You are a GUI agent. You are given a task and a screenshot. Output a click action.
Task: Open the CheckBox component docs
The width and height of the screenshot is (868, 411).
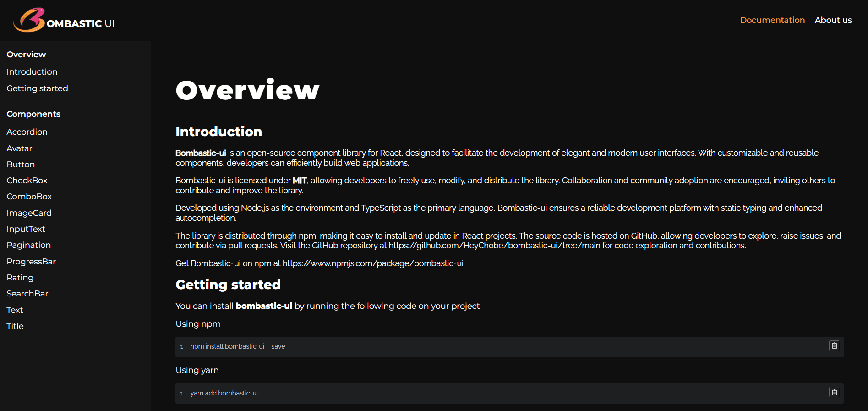27,180
